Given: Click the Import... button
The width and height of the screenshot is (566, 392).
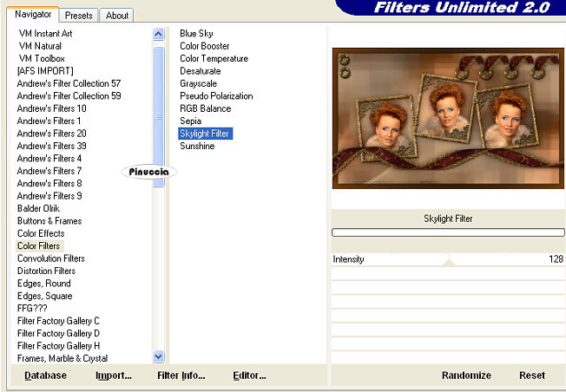Looking at the screenshot, I should click(x=114, y=376).
